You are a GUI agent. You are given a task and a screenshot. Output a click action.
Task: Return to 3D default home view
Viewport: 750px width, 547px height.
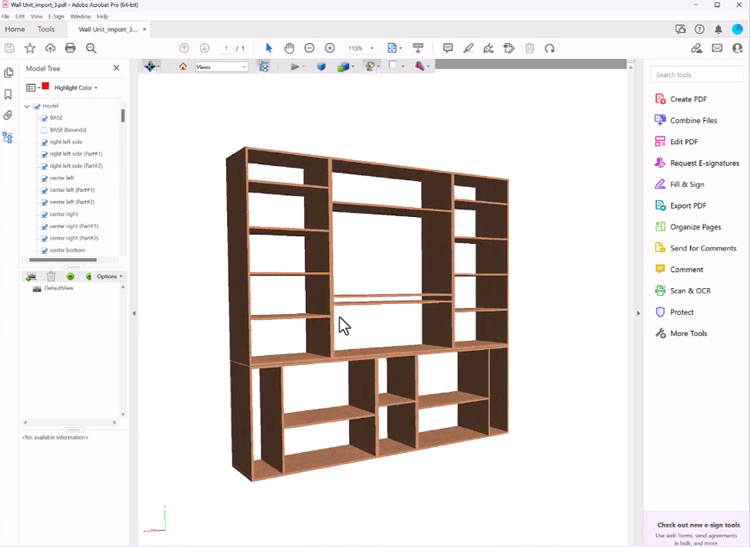pos(183,66)
